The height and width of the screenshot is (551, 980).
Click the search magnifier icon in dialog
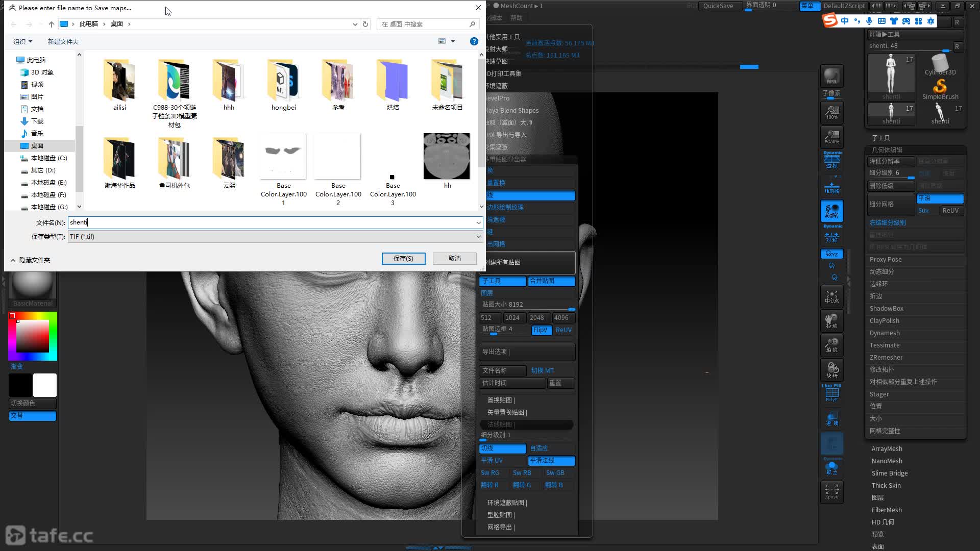(472, 24)
